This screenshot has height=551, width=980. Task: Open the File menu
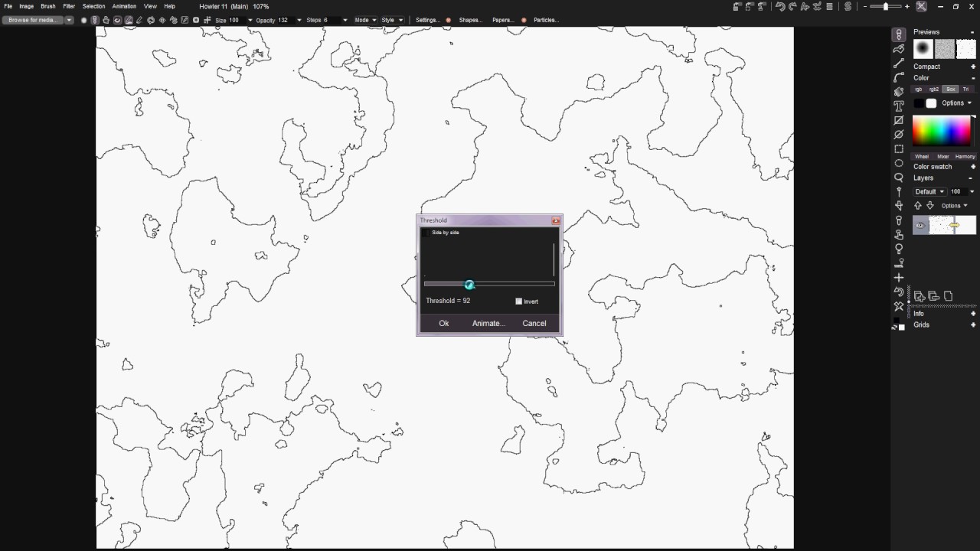(x=8, y=6)
